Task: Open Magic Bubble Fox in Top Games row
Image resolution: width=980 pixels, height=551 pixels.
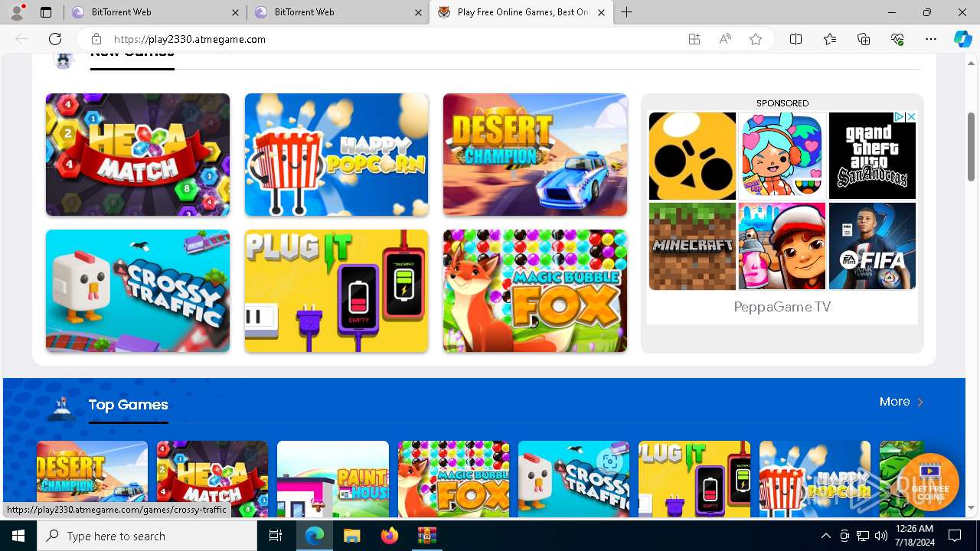Action: 453,479
